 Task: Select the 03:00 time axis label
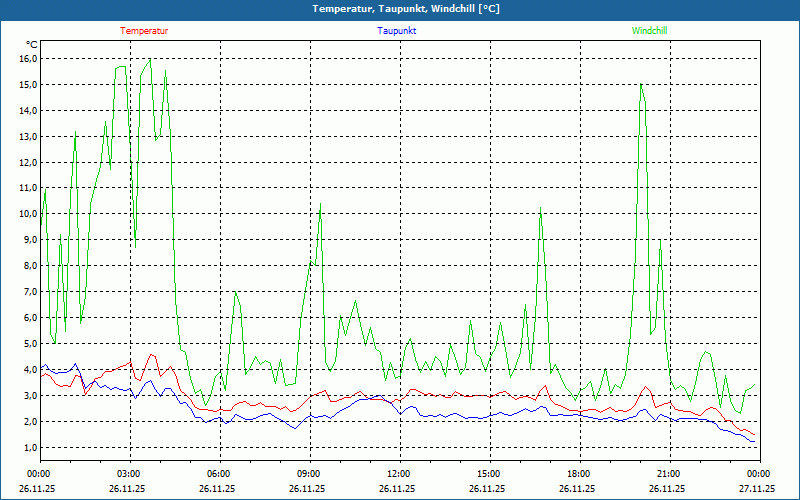(x=128, y=473)
